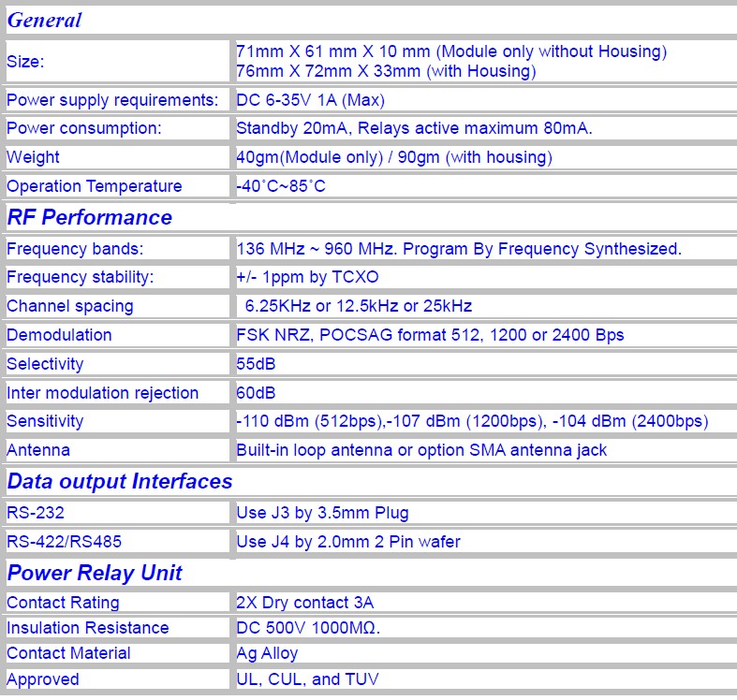The image size is (737, 700).
Task: Select the 'Ag Alloy' value
Action: point(267,653)
